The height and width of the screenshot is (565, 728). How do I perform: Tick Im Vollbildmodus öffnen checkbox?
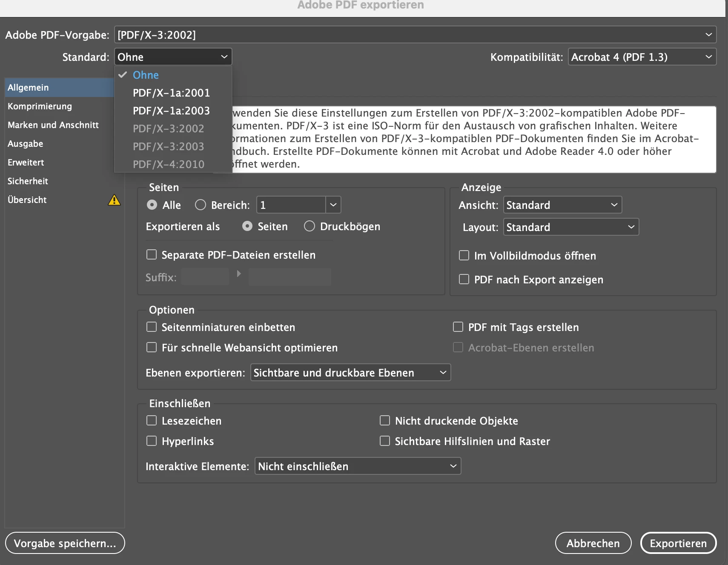click(x=464, y=255)
